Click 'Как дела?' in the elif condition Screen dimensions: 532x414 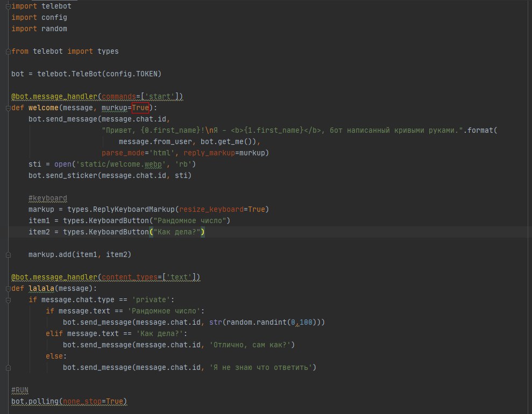[159, 333]
